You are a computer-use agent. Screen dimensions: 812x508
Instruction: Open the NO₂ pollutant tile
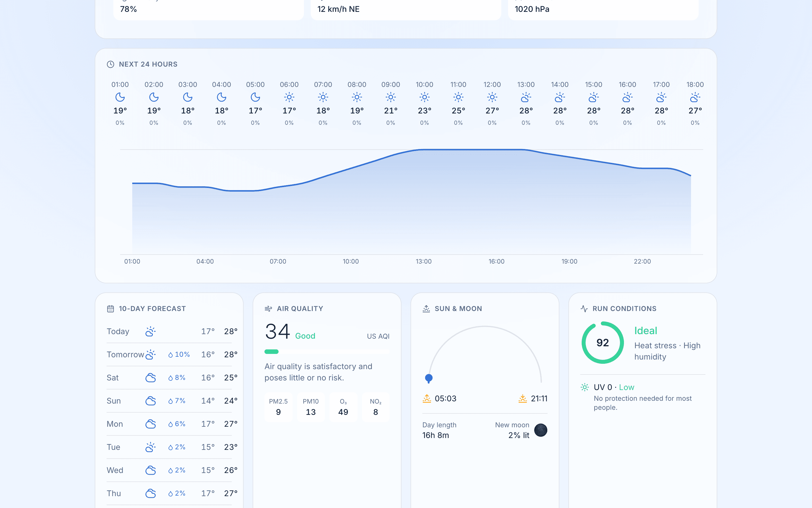(376, 407)
